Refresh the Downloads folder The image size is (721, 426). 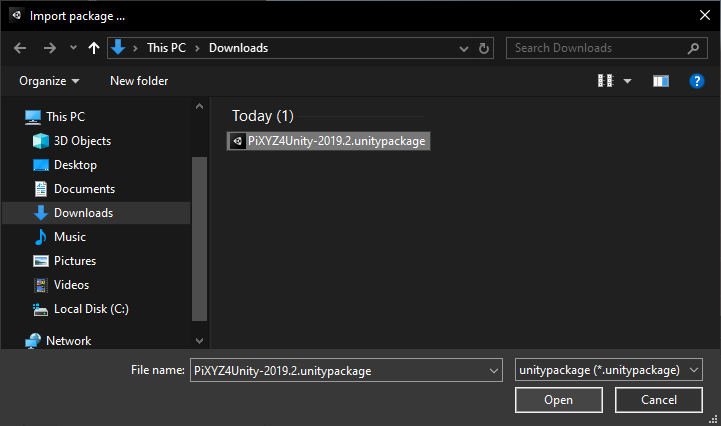pyautogui.click(x=484, y=48)
